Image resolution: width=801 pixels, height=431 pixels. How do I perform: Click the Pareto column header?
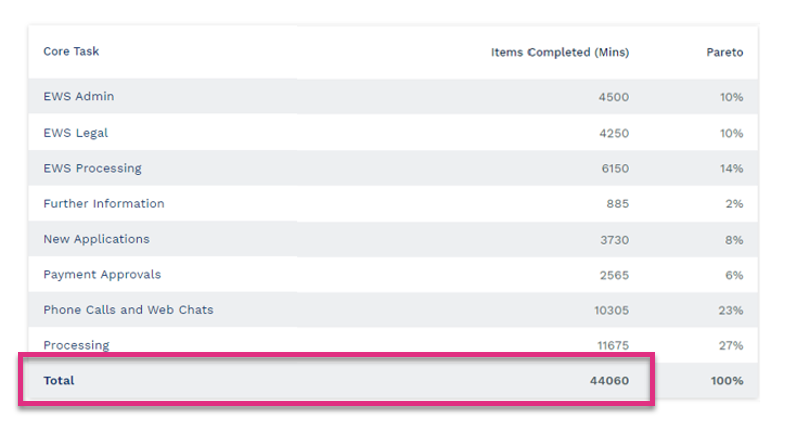click(x=724, y=52)
